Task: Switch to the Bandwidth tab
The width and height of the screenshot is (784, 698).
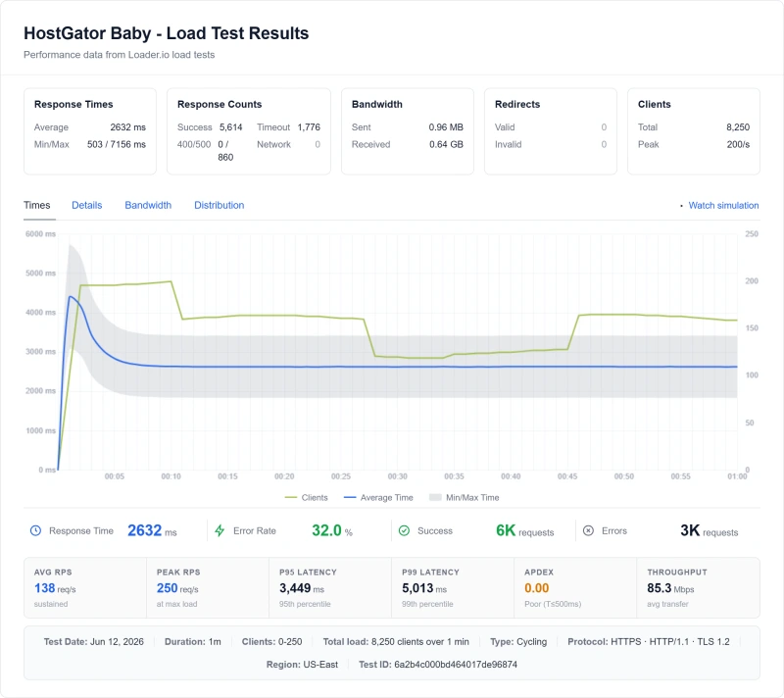Action: pos(148,205)
